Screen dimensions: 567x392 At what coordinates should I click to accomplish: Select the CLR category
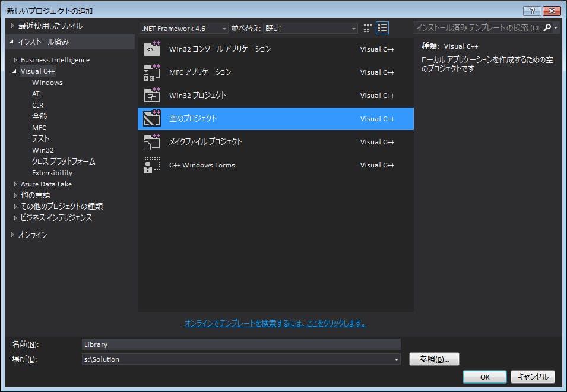(37, 105)
